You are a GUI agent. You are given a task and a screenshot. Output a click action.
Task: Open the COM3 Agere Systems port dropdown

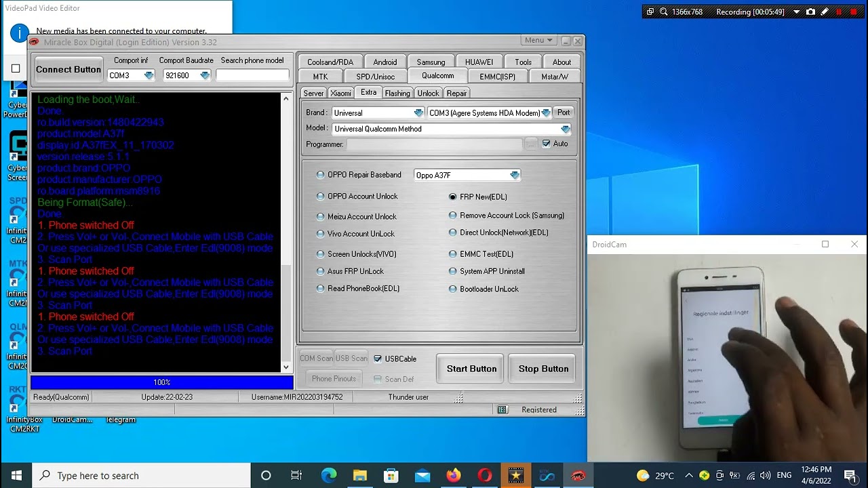(546, 113)
